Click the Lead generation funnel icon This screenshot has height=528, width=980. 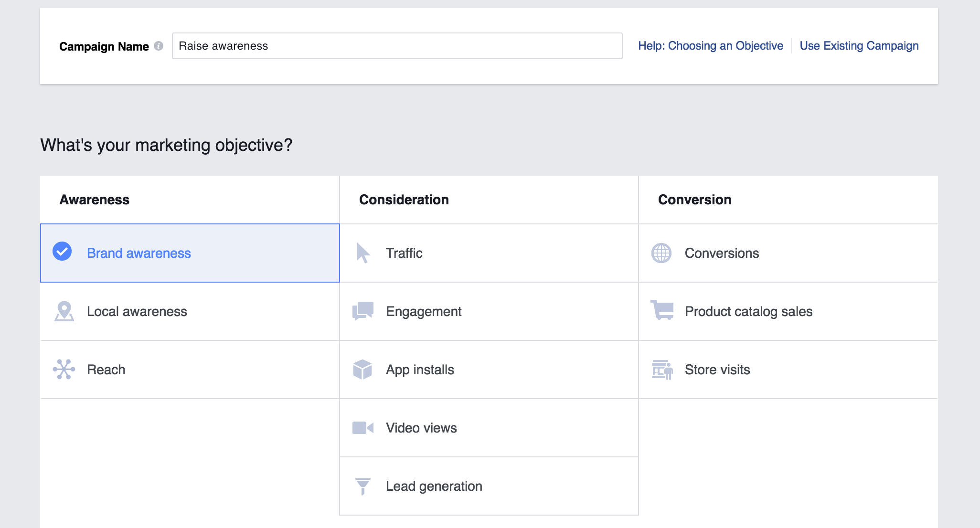click(x=363, y=486)
